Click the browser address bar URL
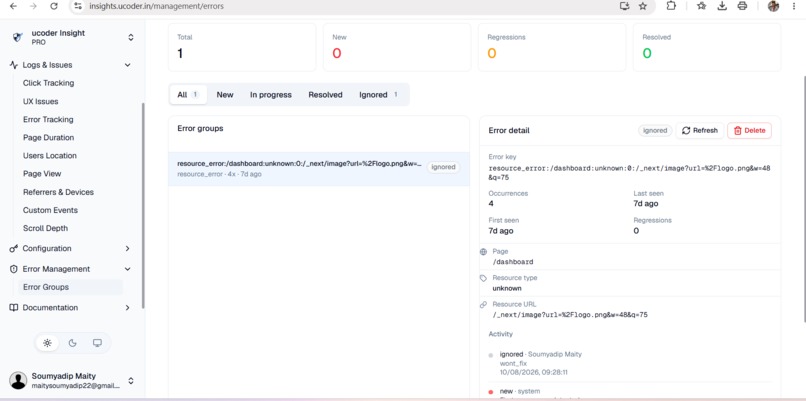This screenshot has height=401, width=806. (156, 6)
